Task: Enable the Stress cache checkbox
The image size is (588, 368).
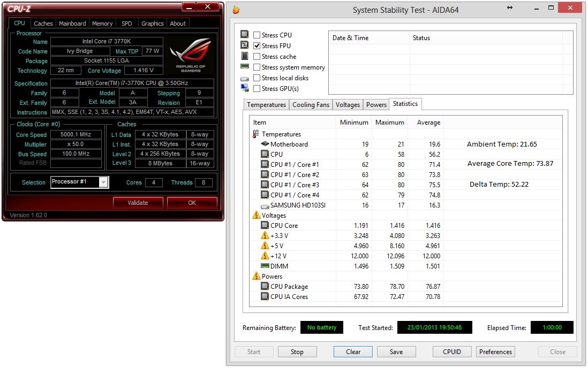Action: [x=257, y=57]
